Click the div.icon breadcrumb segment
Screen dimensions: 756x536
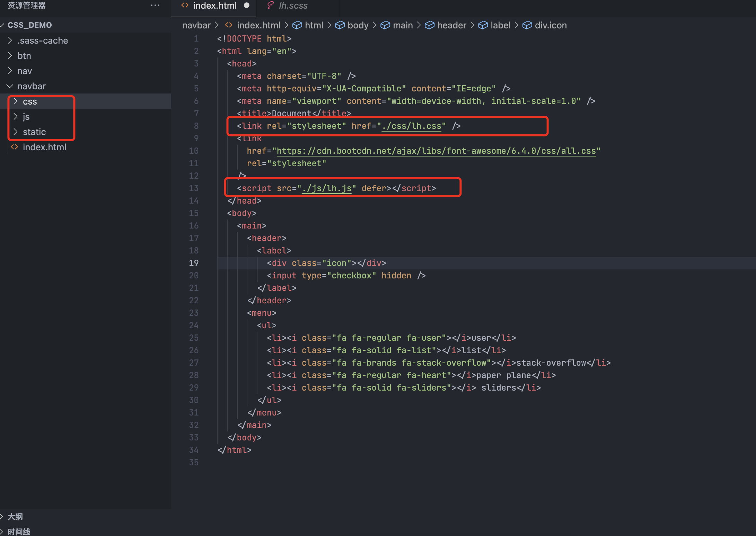(551, 25)
